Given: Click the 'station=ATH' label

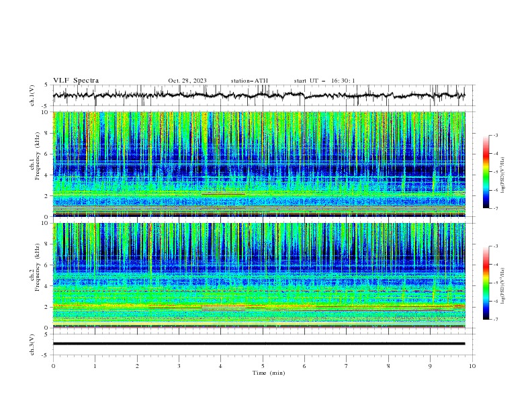Looking at the screenshot, I should coord(249,81).
